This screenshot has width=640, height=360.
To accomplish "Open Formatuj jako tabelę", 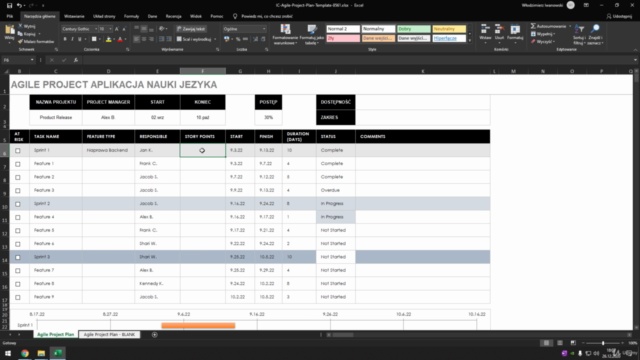I will 312,34.
